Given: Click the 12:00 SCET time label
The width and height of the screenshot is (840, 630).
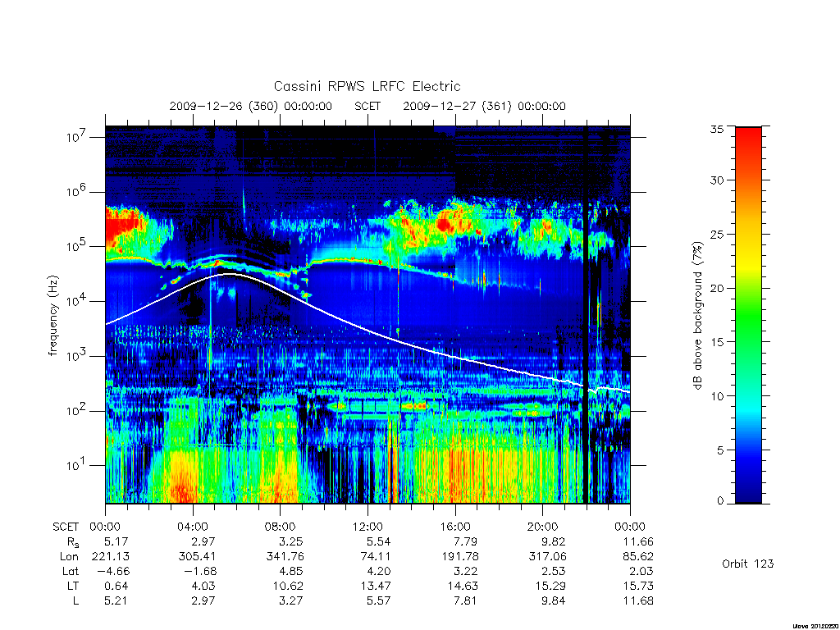Looking at the screenshot, I should click(367, 527).
